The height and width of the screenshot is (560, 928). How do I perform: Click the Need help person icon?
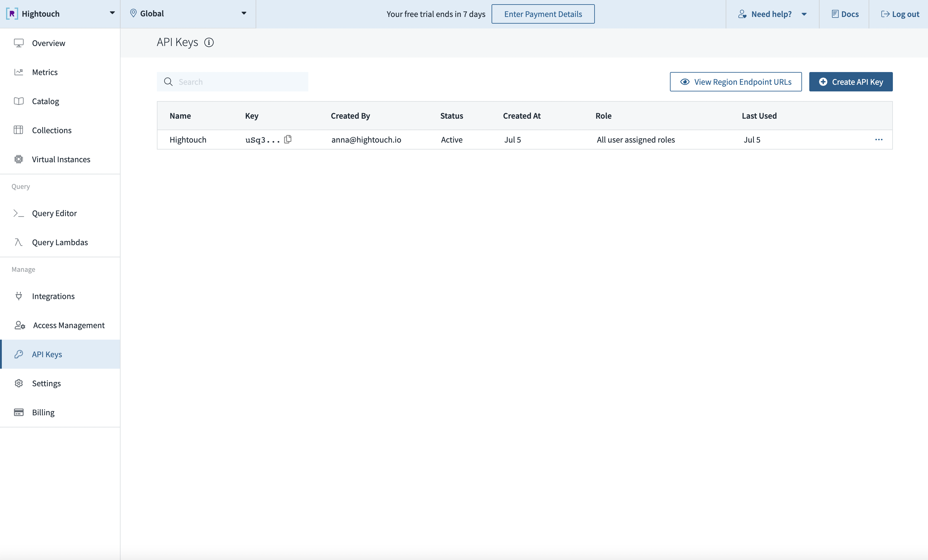coord(742,14)
